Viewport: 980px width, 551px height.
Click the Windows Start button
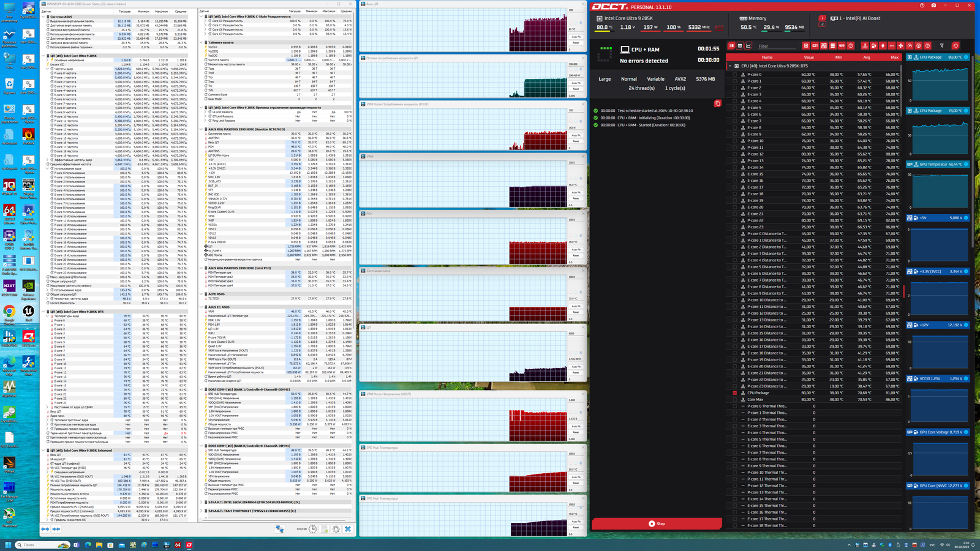click(8, 545)
